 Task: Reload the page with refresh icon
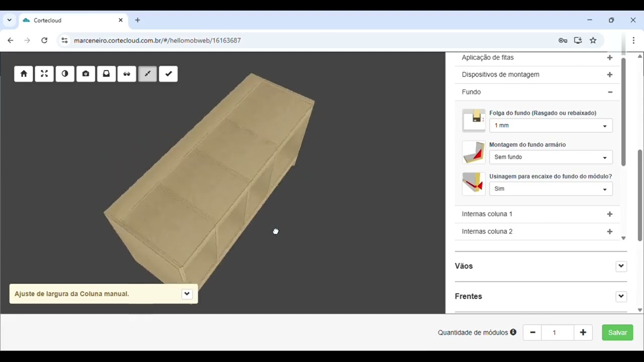(44, 41)
